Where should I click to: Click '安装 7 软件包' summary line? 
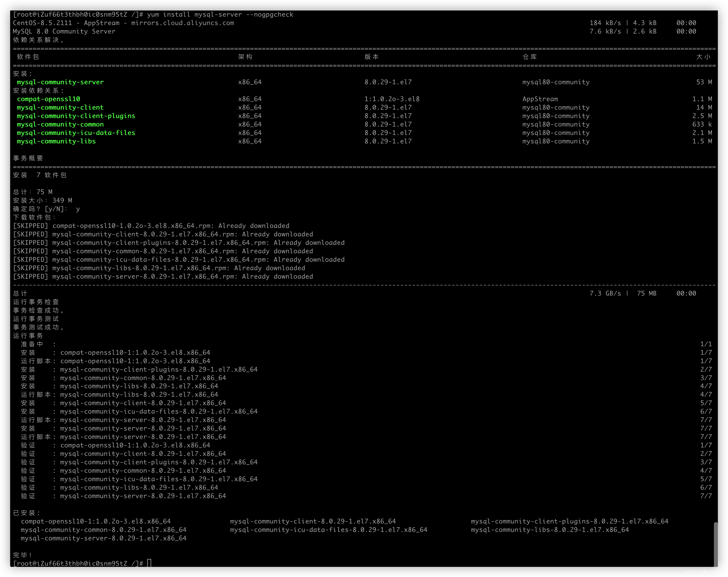(40, 175)
